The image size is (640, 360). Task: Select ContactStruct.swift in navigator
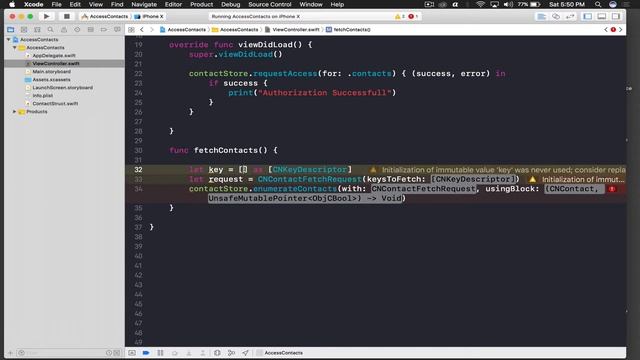coord(55,104)
